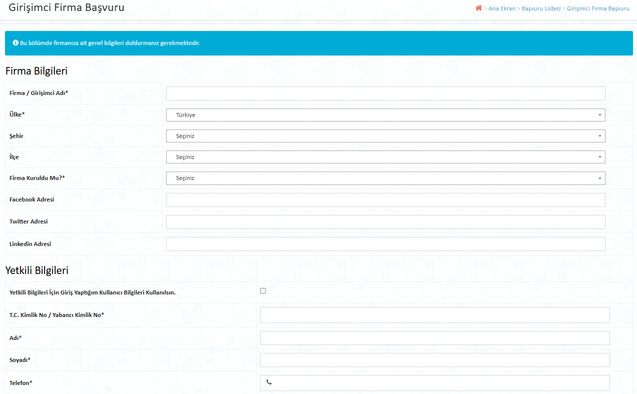The image size is (637, 394).
Task: Open Ana Ekran breadcrumb link
Action: 502,9
